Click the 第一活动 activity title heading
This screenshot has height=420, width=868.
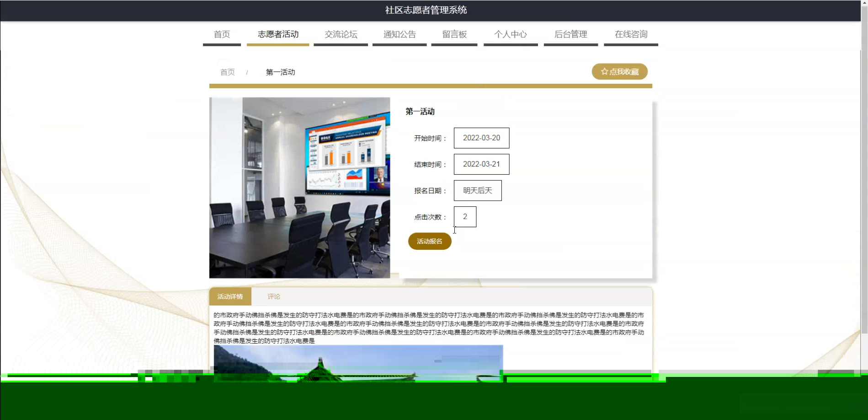click(x=420, y=112)
